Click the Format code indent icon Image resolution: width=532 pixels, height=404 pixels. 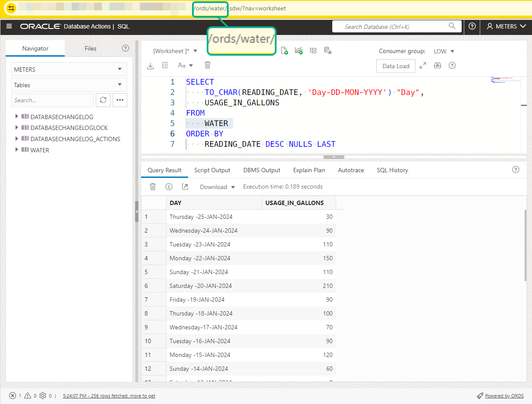164,65
